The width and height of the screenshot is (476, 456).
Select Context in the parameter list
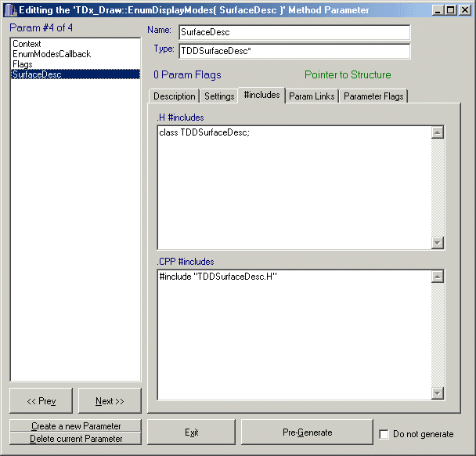(27, 45)
